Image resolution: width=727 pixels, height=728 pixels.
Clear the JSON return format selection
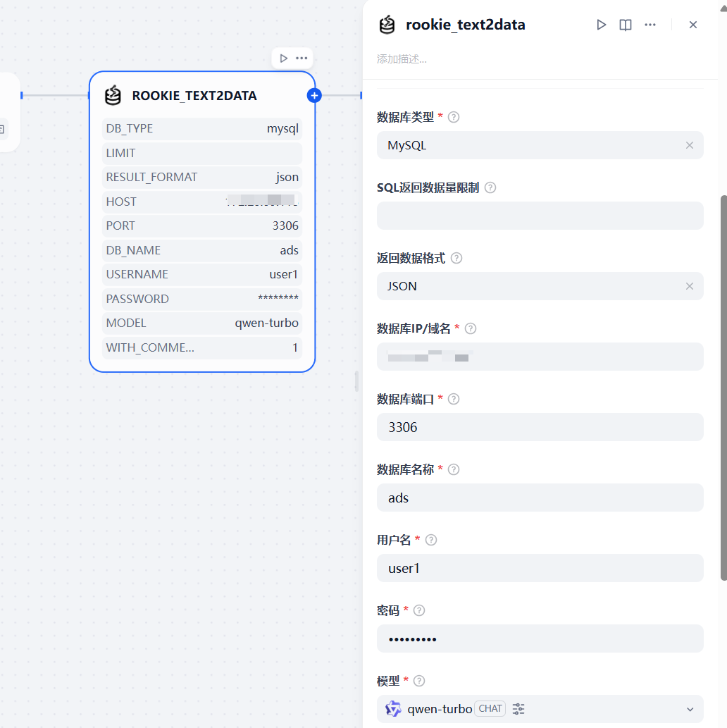point(689,286)
